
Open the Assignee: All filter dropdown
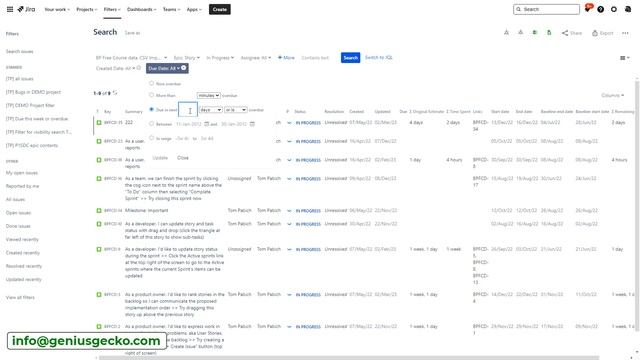(x=256, y=58)
